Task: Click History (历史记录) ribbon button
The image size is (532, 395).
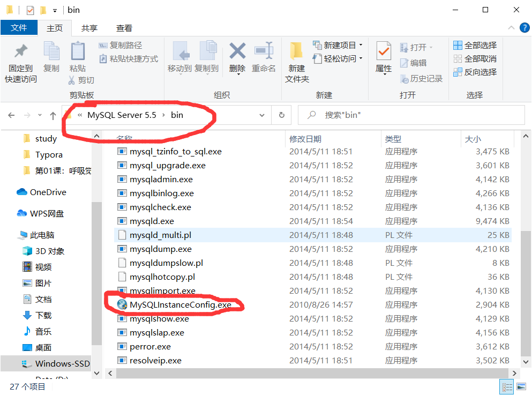Action: (421, 79)
